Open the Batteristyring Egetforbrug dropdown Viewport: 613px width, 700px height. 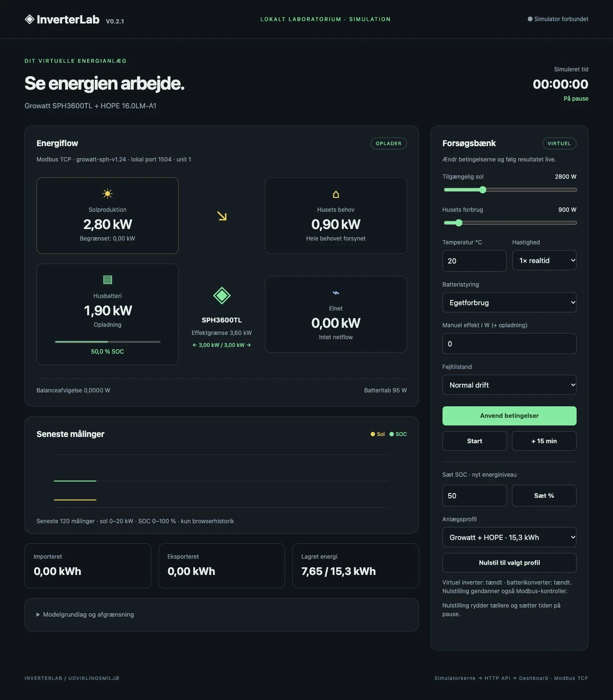509,302
